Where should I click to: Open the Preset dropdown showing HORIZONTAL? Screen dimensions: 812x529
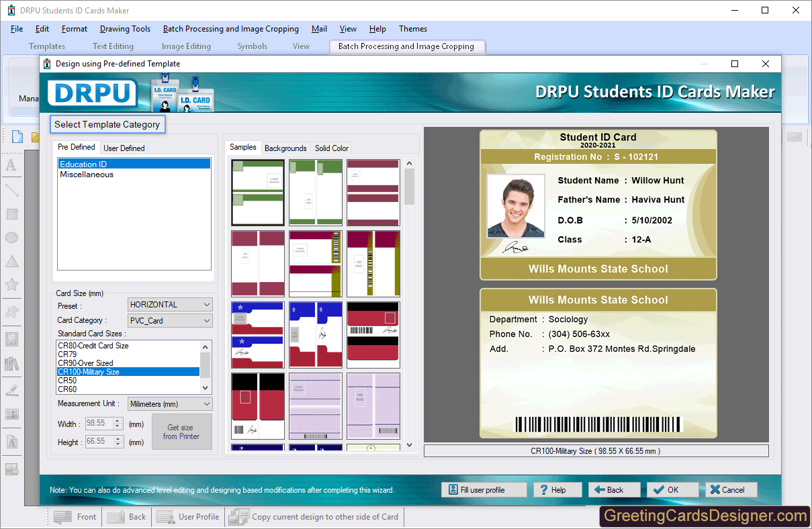(x=170, y=304)
